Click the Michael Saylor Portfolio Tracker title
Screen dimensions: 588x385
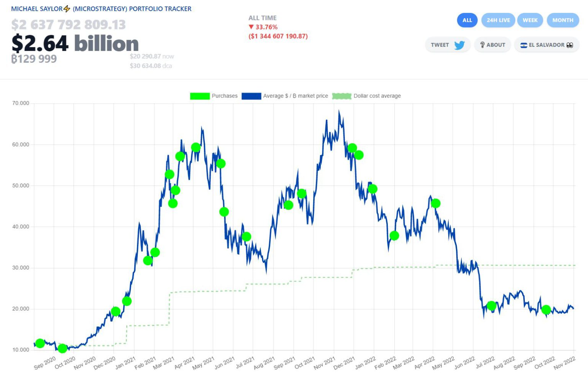101,9
